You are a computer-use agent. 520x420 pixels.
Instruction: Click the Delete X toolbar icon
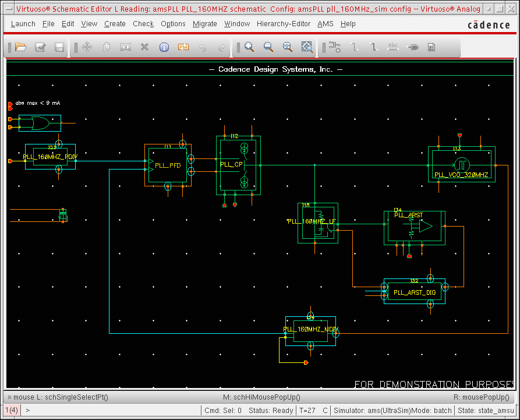coord(145,47)
